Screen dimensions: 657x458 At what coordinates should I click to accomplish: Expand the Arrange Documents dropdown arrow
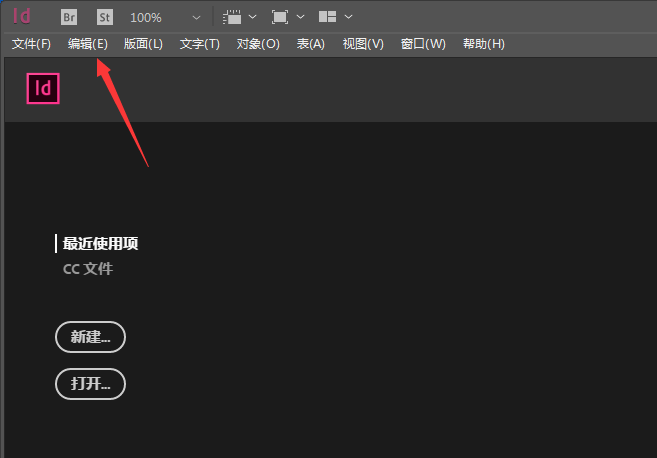tap(348, 17)
